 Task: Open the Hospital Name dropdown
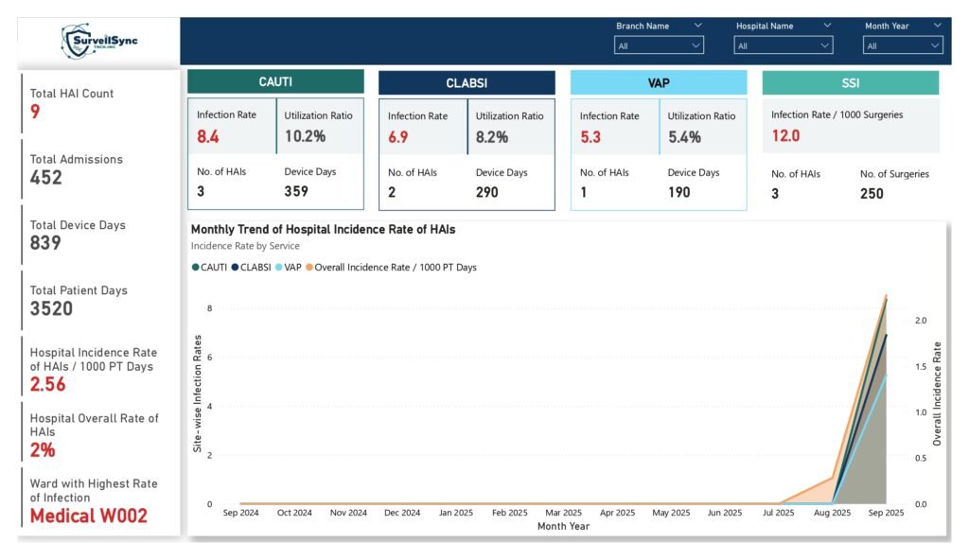click(x=784, y=44)
